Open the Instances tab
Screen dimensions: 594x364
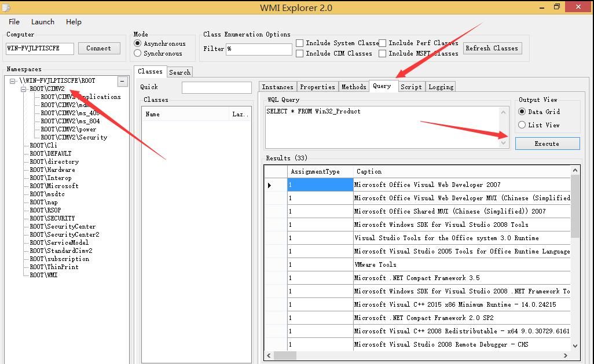click(278, 87)
